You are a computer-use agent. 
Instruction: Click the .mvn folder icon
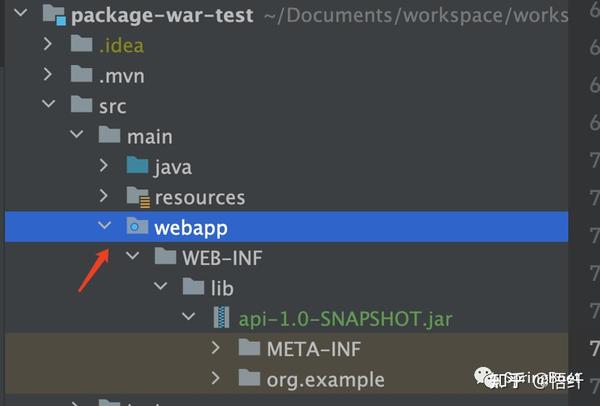point(82,75)
